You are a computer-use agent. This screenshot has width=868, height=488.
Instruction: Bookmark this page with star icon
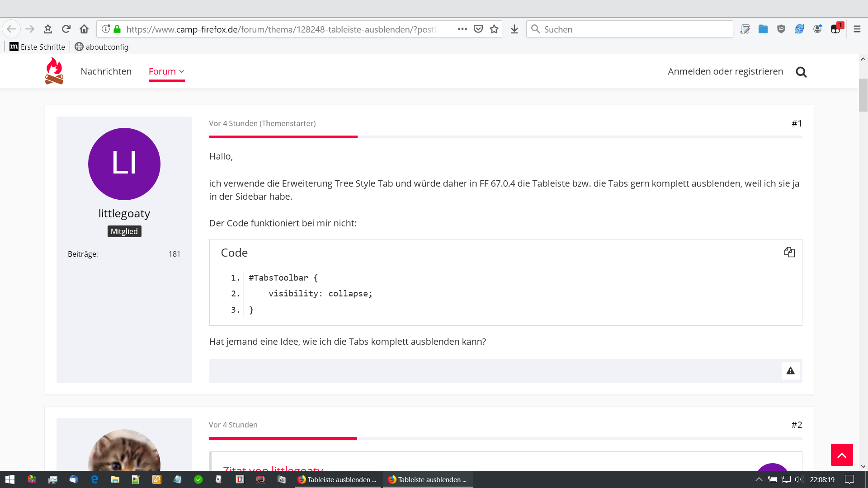pyautogui.click(x=494, y=29)
